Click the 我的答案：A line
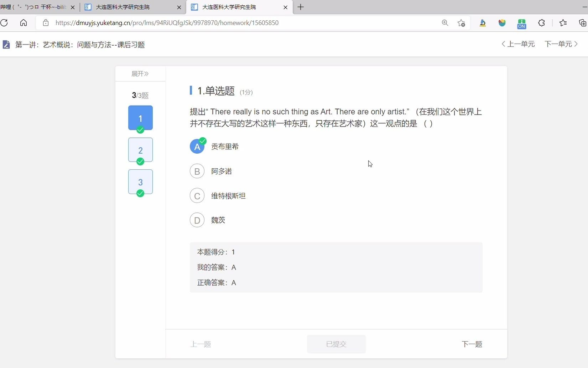Image resolution: width=588 pixels, height=368 pixels. coord(217,267)
